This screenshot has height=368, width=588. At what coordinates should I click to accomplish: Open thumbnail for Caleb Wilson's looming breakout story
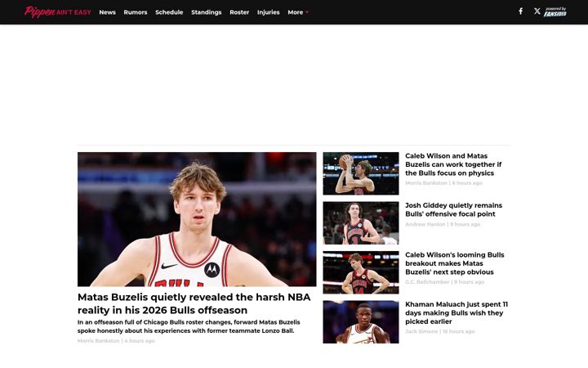(x=361, y=272)
